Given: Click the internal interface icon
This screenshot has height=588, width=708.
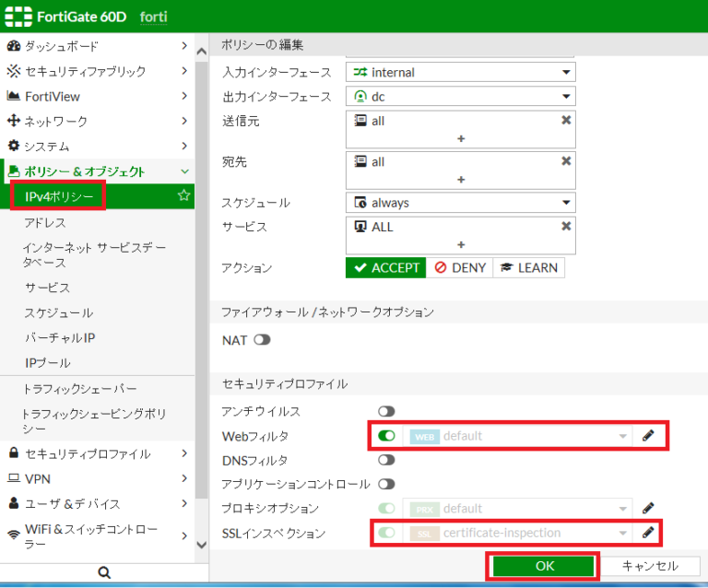Looking at the screenshot, I should [x=360, y=72].
